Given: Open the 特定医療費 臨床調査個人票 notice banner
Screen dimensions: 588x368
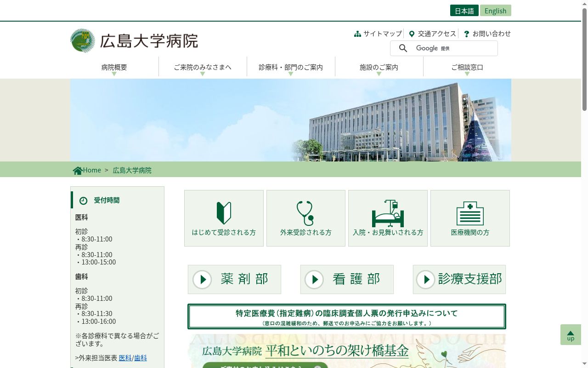Looking at the screenshot, I should tap(347, 316).
